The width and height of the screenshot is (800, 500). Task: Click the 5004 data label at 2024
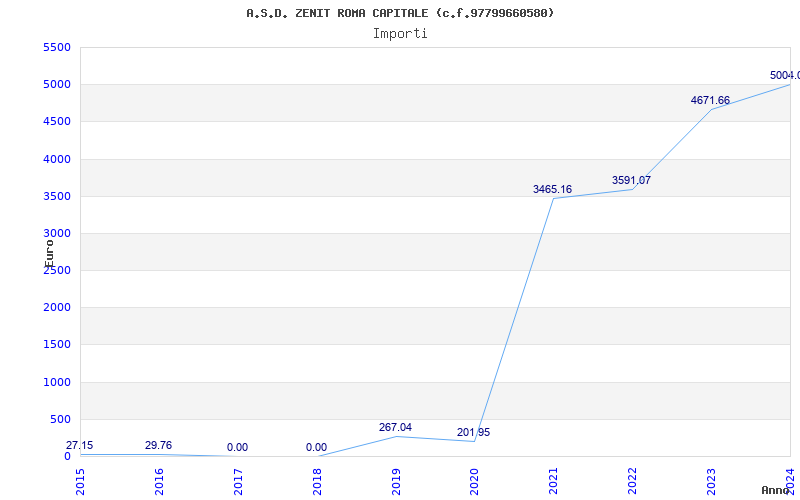(785, 76)
